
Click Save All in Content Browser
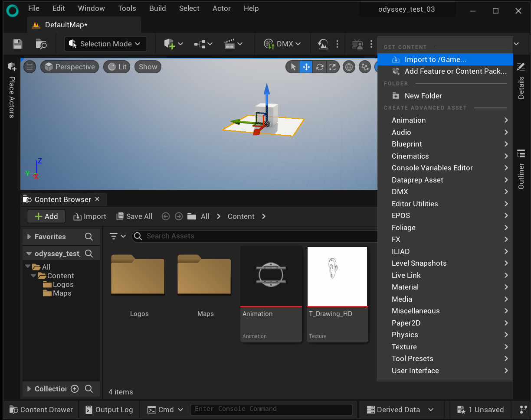(x=134, y=216)
